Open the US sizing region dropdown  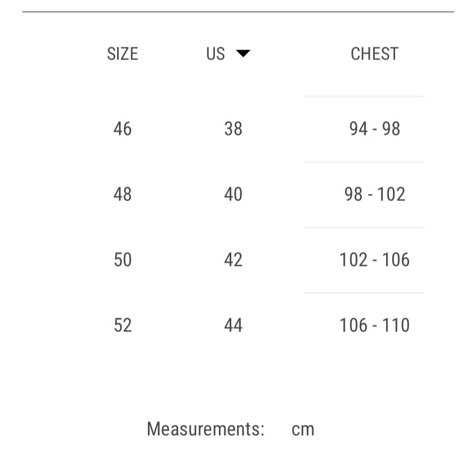click(x=228, y=54)
